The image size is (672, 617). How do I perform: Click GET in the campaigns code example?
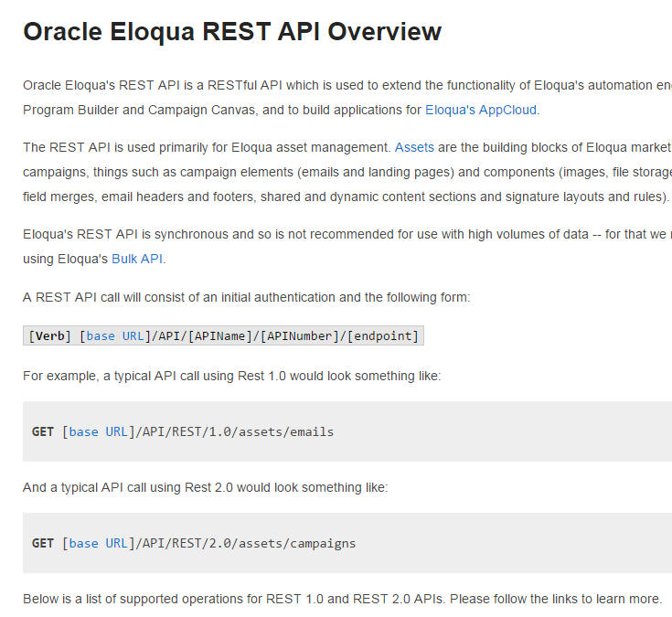pos(43,543)
